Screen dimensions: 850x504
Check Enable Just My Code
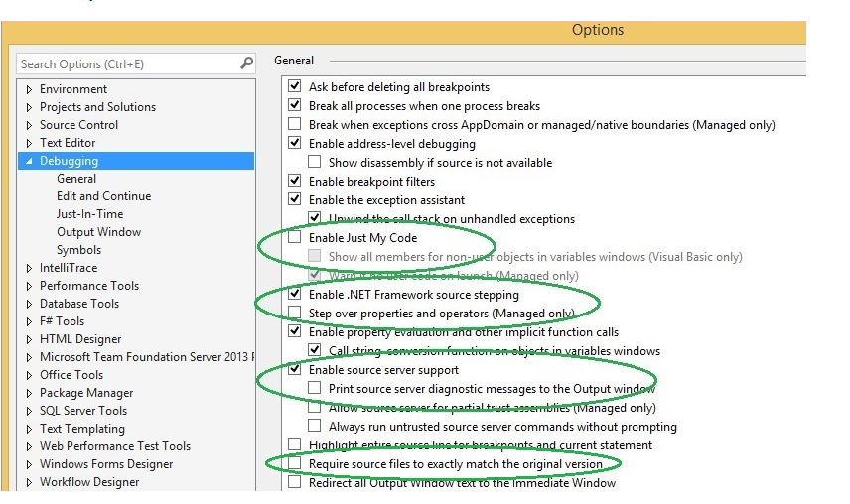click(294, 237)
